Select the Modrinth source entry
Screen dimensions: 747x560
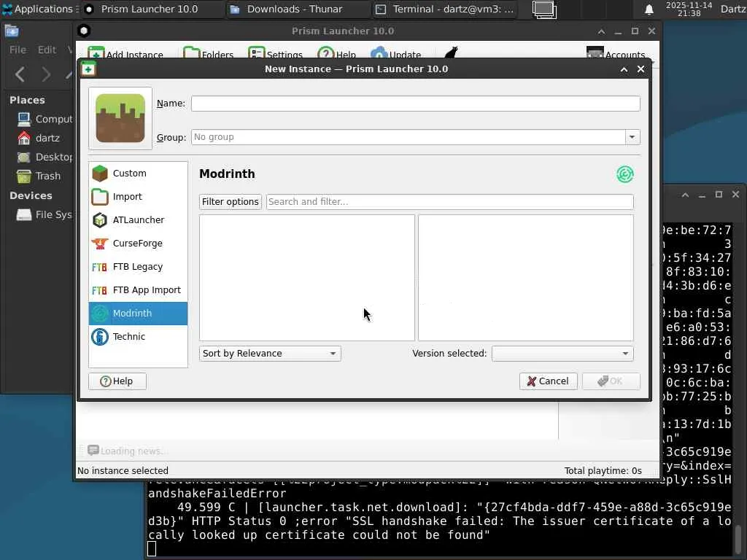click(x=138, y=314)
